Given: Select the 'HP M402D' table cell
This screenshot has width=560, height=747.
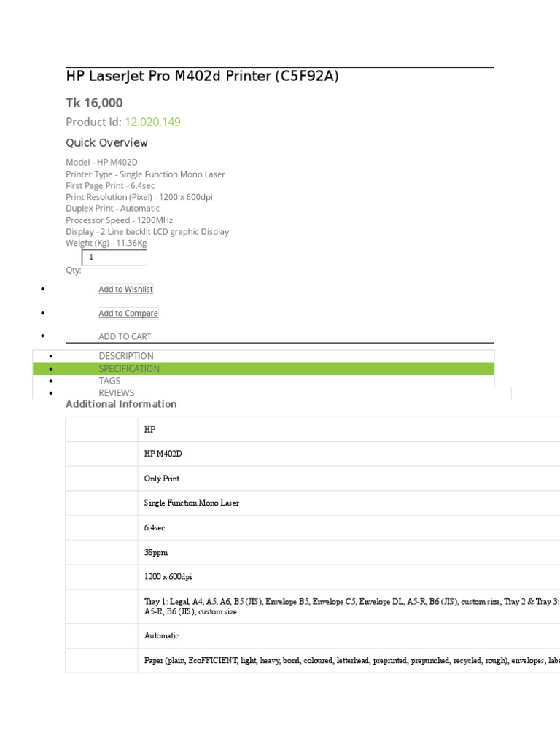Looking at the screenshot, I should (163, 454).
